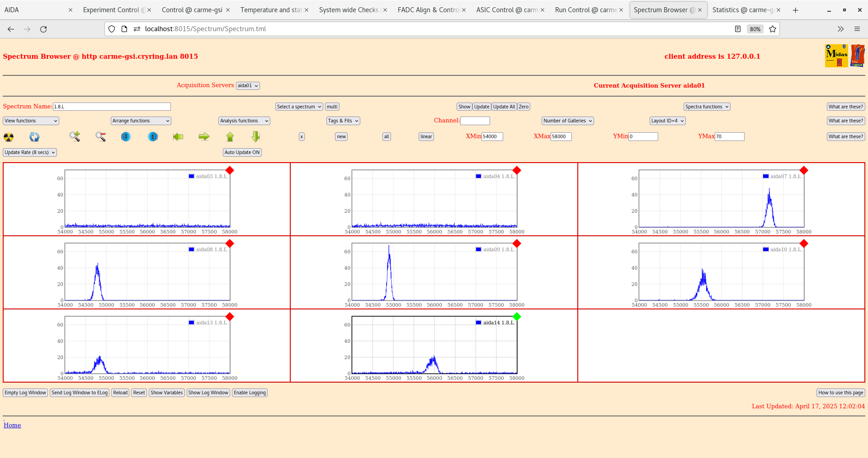Expand the Update Rate dropdown
Image resolution: width=868 pixels, height=458 pixels.
[x=30, y=152]
